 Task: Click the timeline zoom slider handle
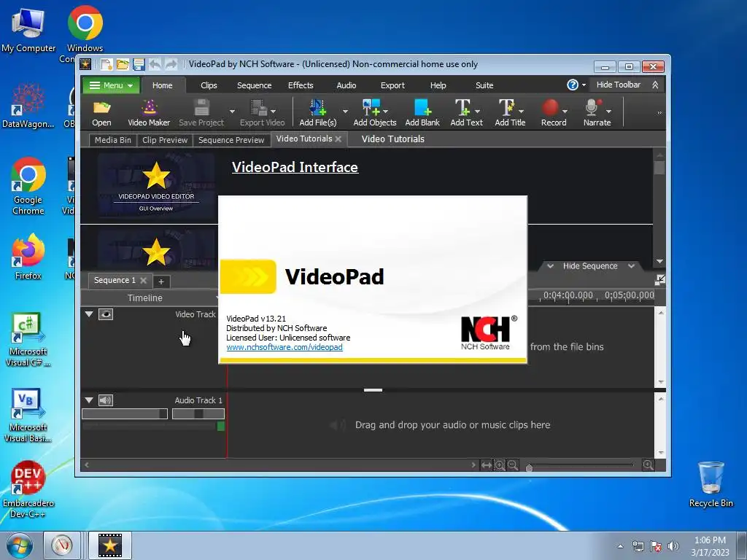click(529, 467)
